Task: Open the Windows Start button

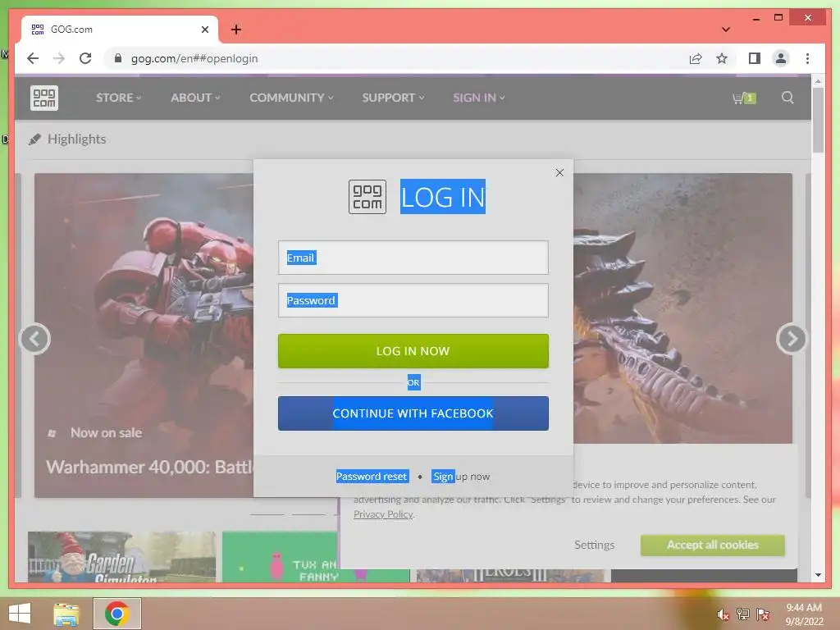Action: pyautogui.click(x=20, y=613)
